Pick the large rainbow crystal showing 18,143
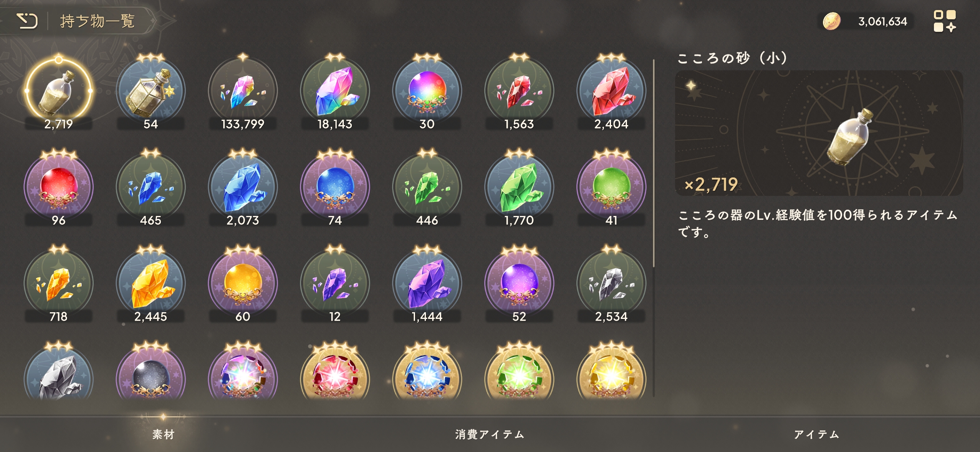Screen dimensions: 980x452 [x=335, y=91]
